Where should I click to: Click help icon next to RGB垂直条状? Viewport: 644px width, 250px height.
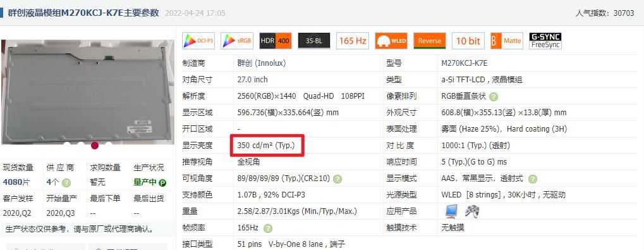point(494,97)
